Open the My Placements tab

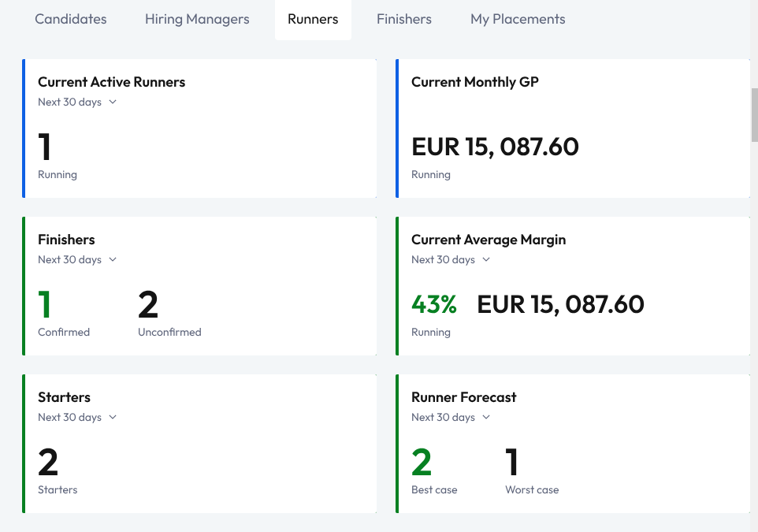(518, 20)
